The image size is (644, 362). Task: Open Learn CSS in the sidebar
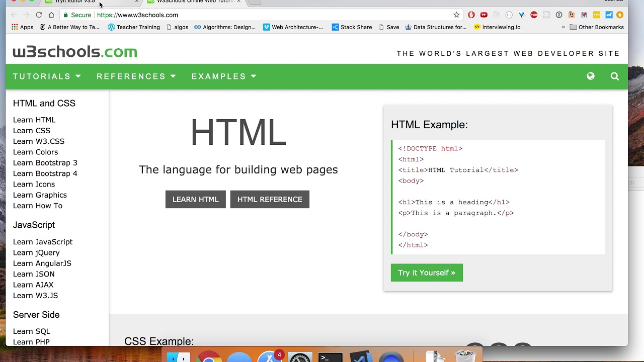click(32, 130)
